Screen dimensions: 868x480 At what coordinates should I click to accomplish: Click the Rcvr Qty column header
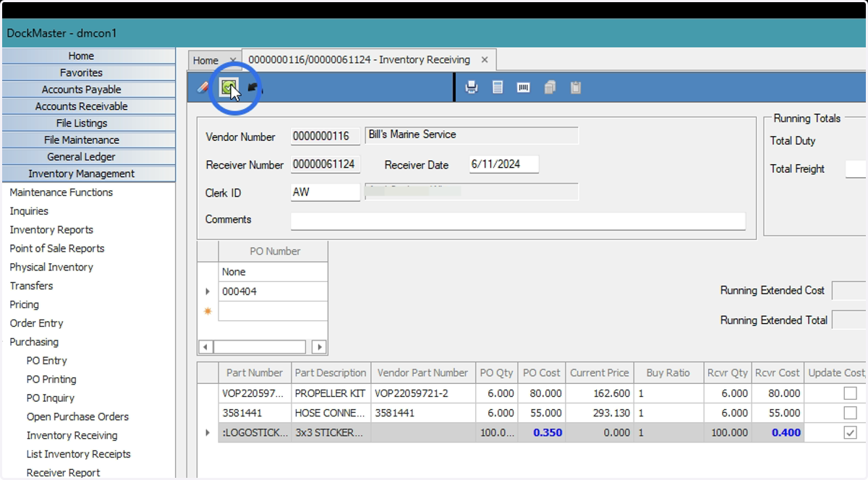[x=727, y=373]
